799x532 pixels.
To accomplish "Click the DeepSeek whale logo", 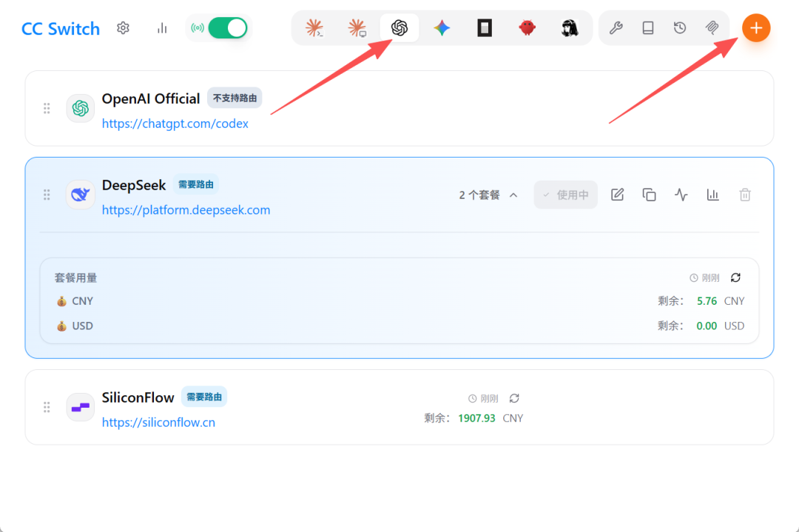I will click(x=81, y=195).
